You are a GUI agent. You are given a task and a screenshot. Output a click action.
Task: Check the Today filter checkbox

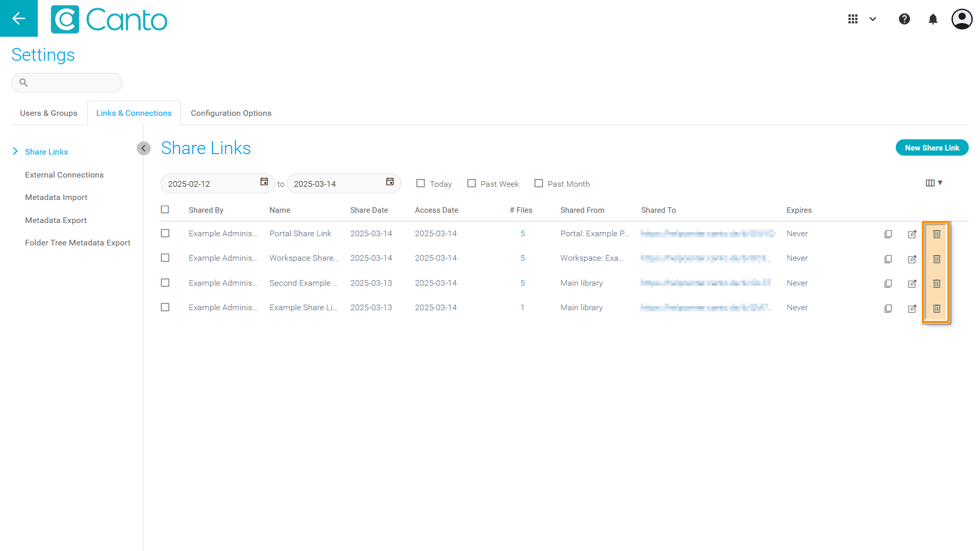[x=421, y=183]
